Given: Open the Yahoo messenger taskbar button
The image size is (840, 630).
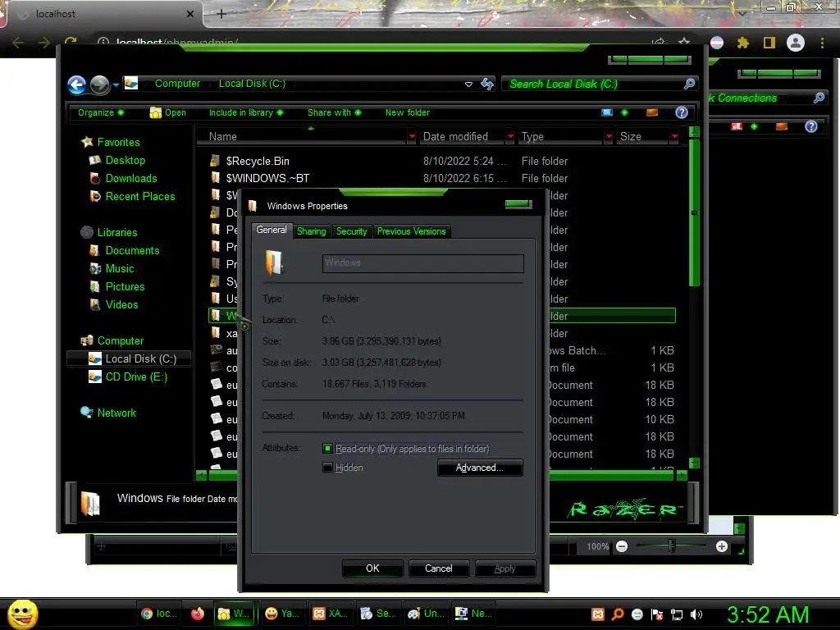Looking at the screenshot, I should pos(282,614).
